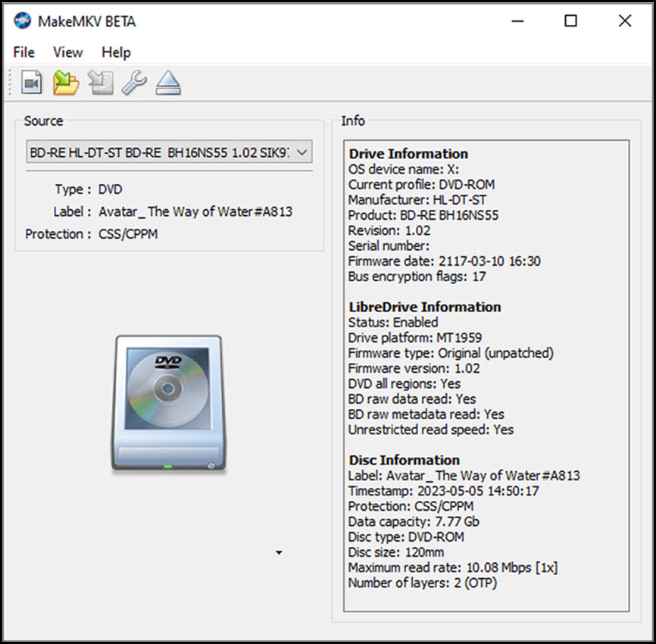Open the View menu
The width and height of the screenshot is (656, 644).
pos(67,52)
